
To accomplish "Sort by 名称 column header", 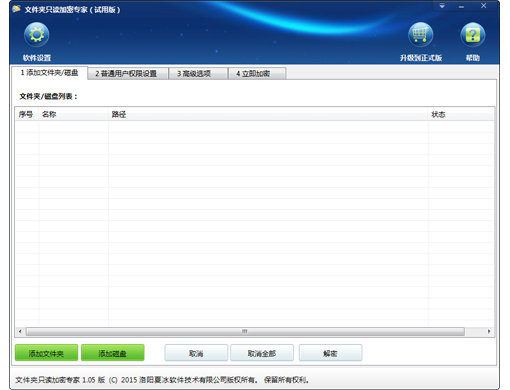I will [x=74, y=114].
